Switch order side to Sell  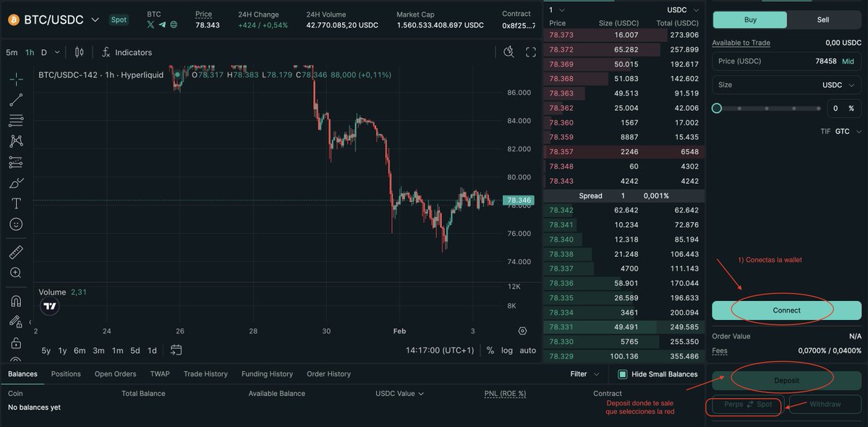point(823,20)
